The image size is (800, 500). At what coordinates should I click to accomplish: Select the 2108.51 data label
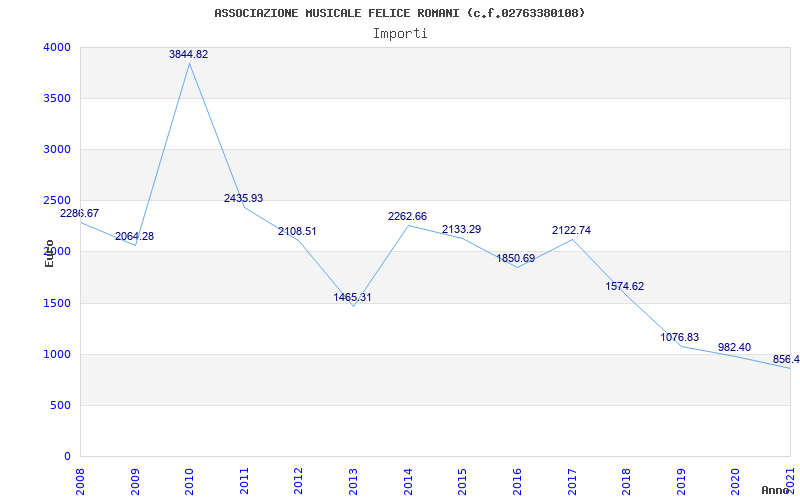tap(297, 232)
